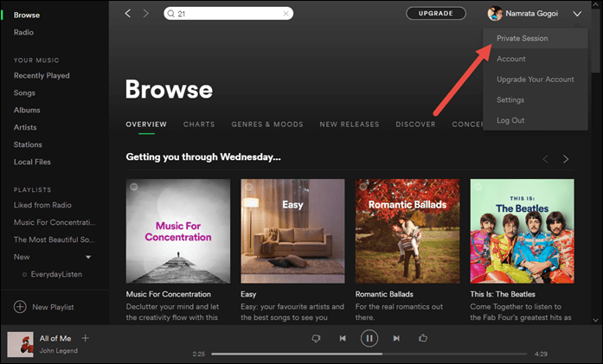
Task: Open the Genres & Moods tab
Action: coord(266,125)
